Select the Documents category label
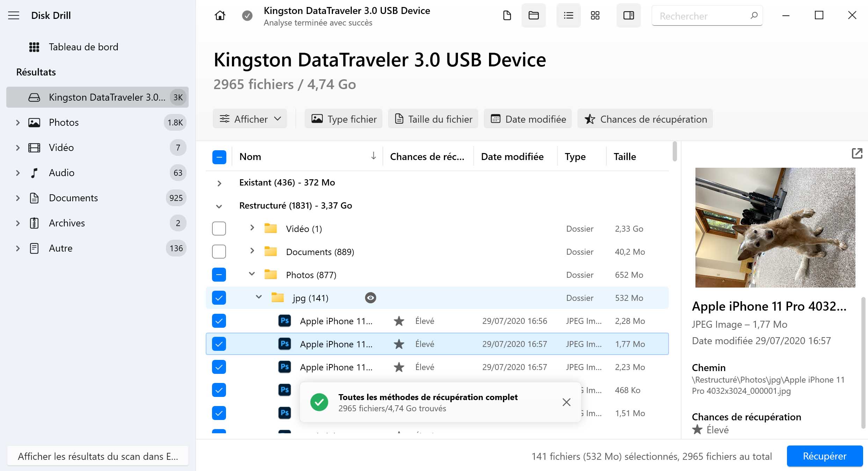868x471 pixels. (73, 198)
